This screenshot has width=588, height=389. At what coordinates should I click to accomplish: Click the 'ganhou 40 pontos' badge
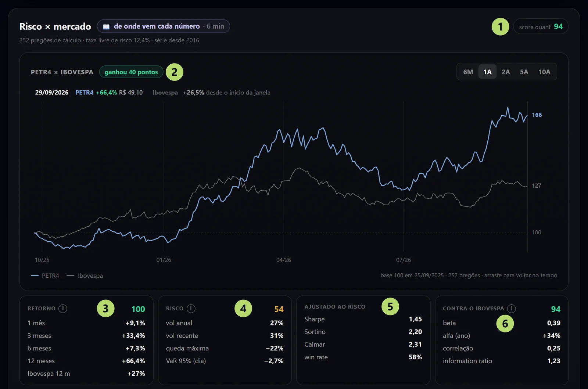131,72
